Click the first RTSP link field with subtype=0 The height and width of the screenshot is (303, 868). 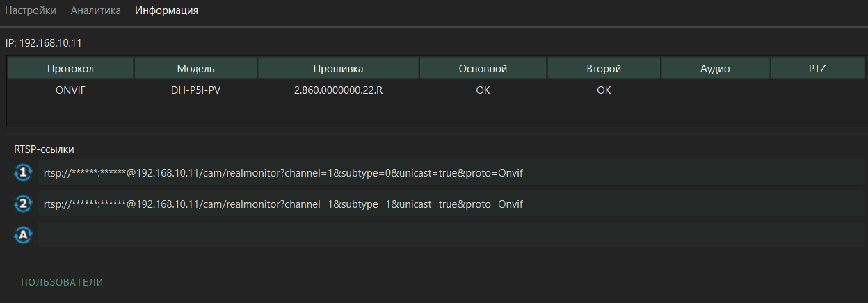point(451,172)
